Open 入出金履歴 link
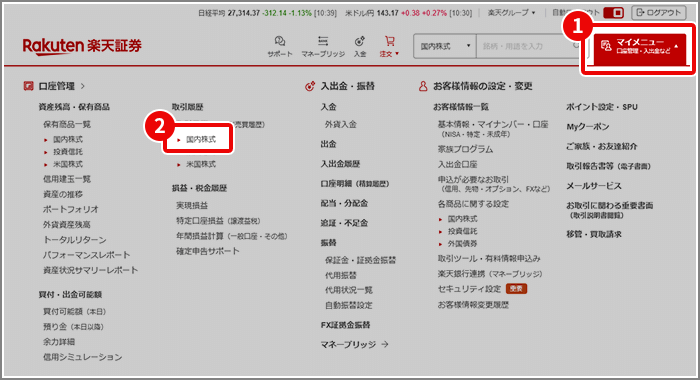This screenshot has height=380, width=700. (x=341, y=164)
